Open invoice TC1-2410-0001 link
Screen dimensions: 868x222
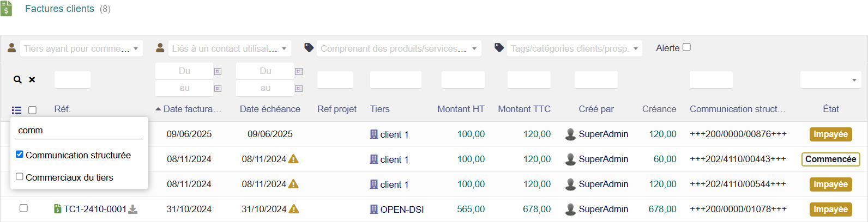(95, 209)
